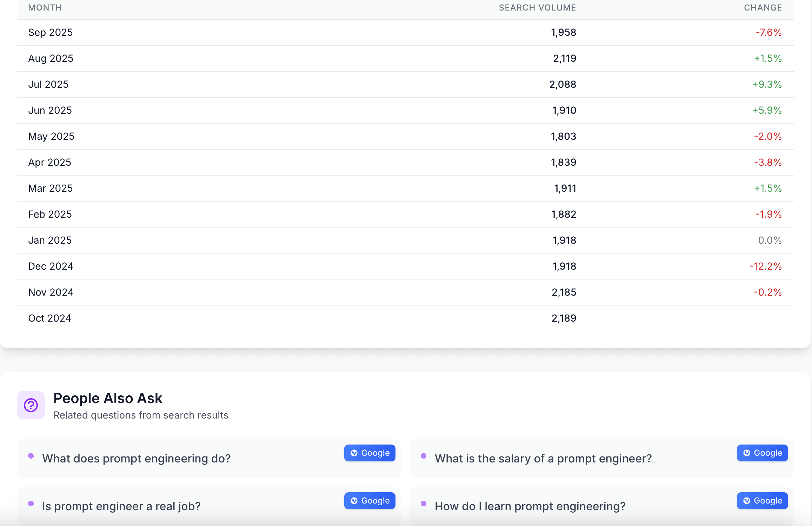Click the Jul 2025 +9.3% change value
The height and width of the screenshot is (526, 812).
[x=767, y=84]
